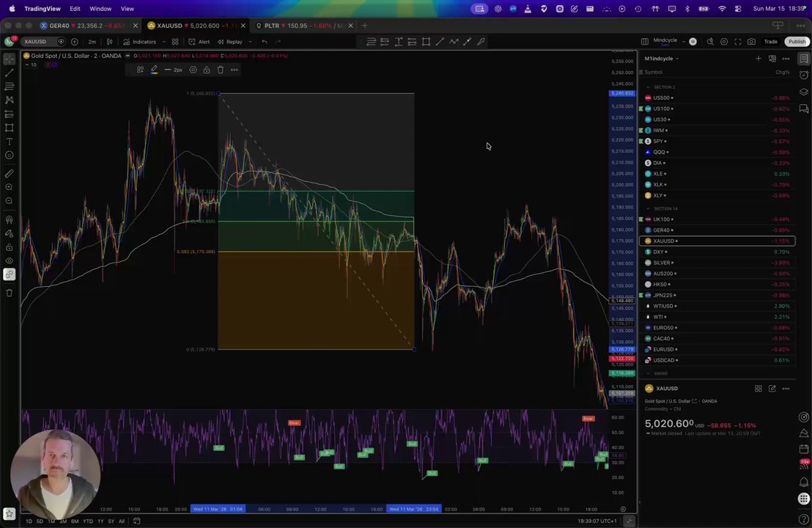This screenshot has height=528, width=812.
Task: Take a snapshot with camera icon
Action: [x=751, y=42]
